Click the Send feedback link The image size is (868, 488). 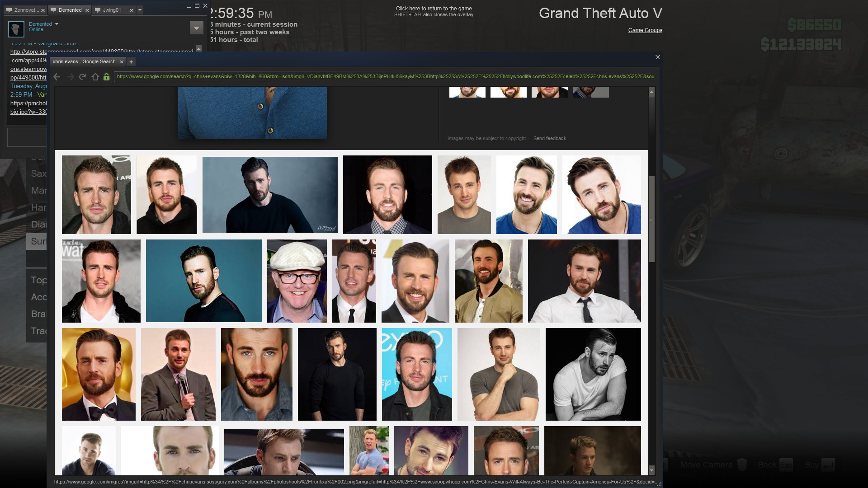[549, 138]
